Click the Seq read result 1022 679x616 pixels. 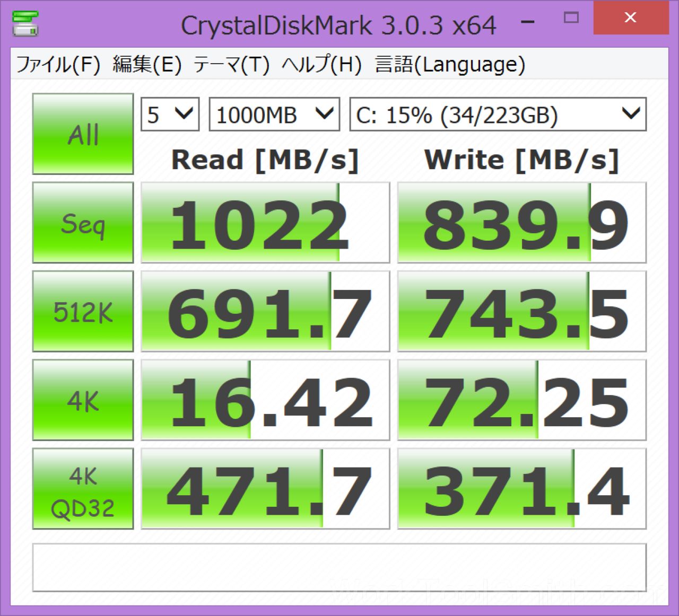[265, 223]
